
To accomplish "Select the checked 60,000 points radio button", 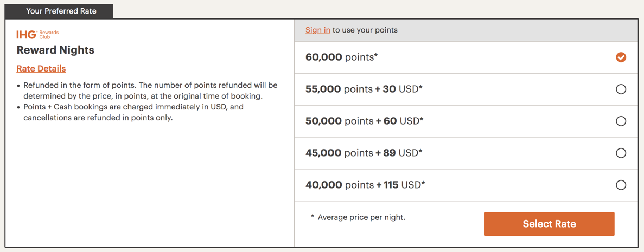I will point(621,57).
